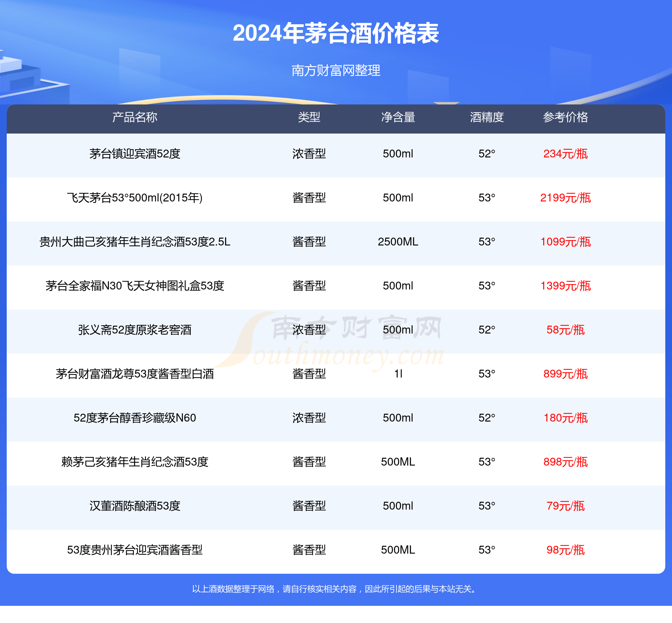The width and height of the screenshot is (672, 623).
Task: Select 赖茅己亥猪年生肖纪念酒53度 product name
Action: (135, 462)
